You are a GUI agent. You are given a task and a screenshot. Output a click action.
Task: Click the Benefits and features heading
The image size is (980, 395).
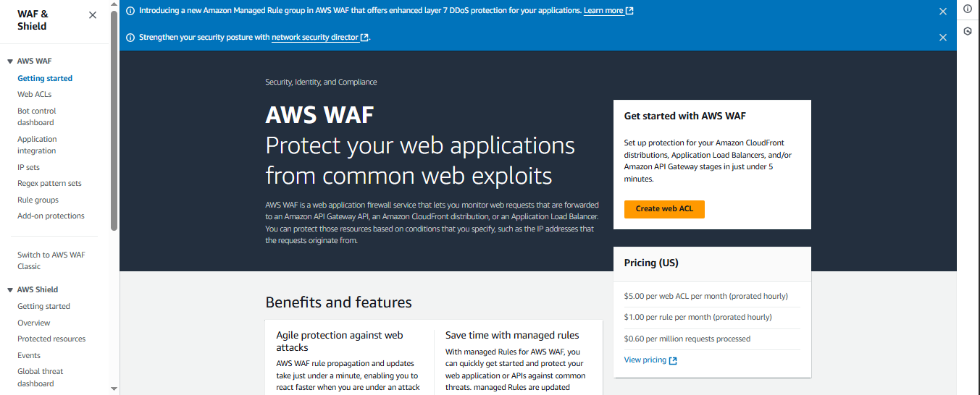[338, 302]
